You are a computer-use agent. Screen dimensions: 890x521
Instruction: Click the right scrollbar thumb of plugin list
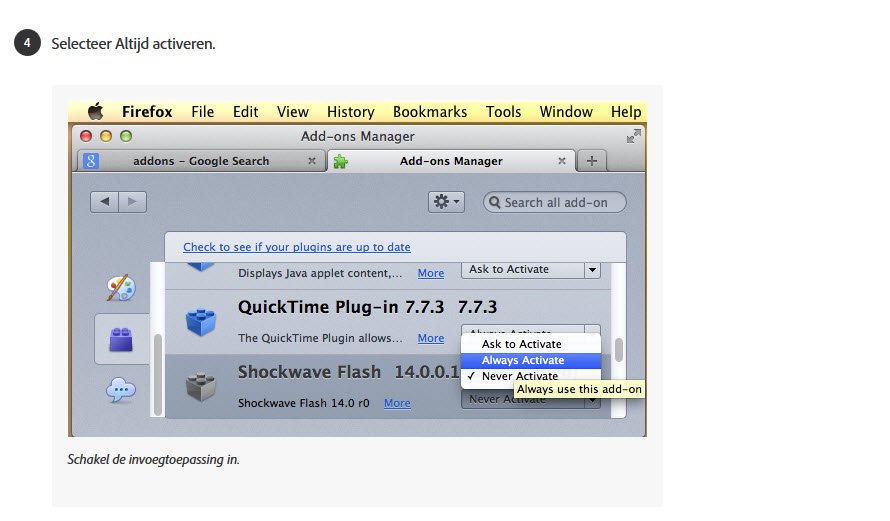[x=619, y=350]
